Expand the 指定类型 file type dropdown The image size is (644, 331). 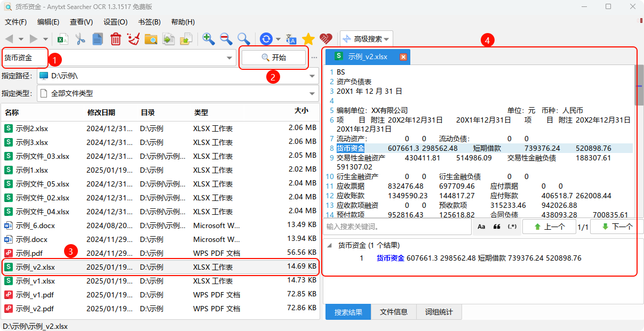312,93
